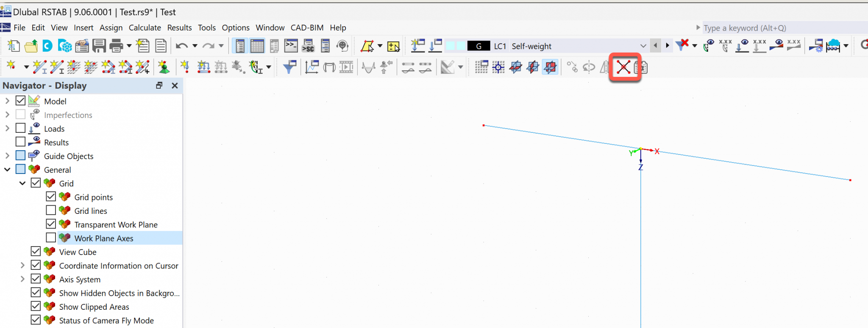
Task: Open the Results menu
Action: coord(179,28)
